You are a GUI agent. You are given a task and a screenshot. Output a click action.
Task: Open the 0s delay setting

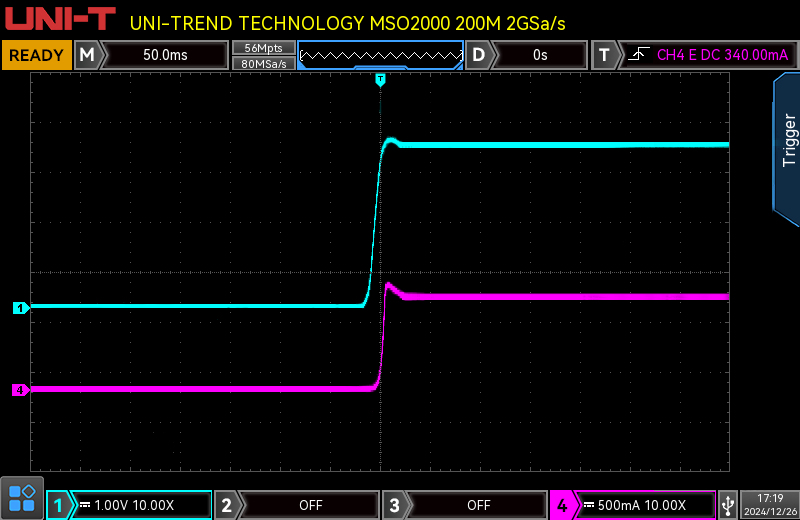(x=540, y=55)
